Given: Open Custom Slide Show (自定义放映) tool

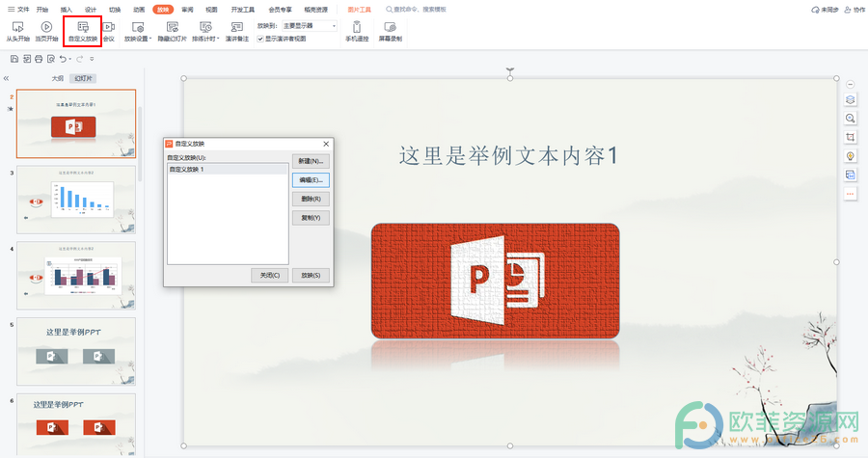Looking at the screenshot, I should click(x=83, y=32).
